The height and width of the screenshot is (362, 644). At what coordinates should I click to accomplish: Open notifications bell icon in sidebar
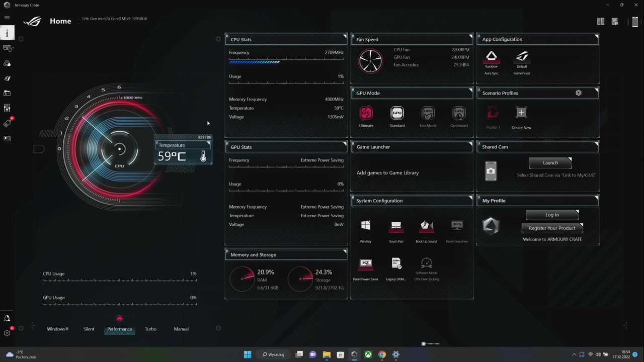coord(7,318)
